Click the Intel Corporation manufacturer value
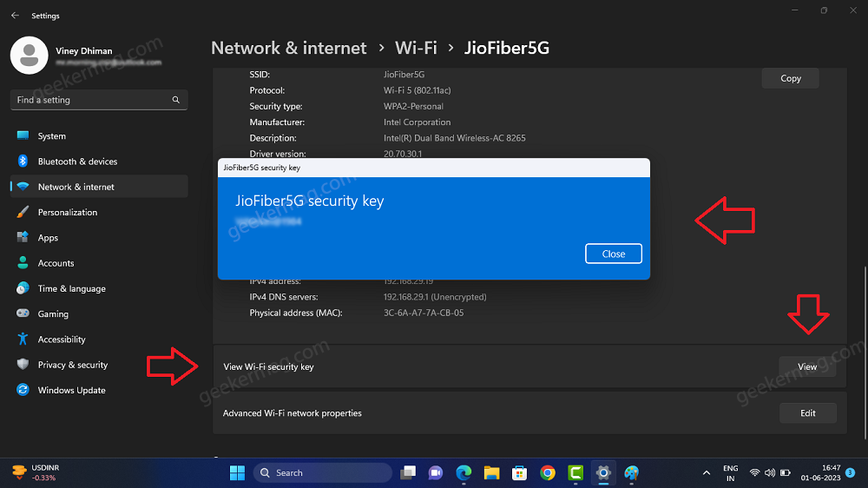 pyautogui.click(x=417, y=122)
